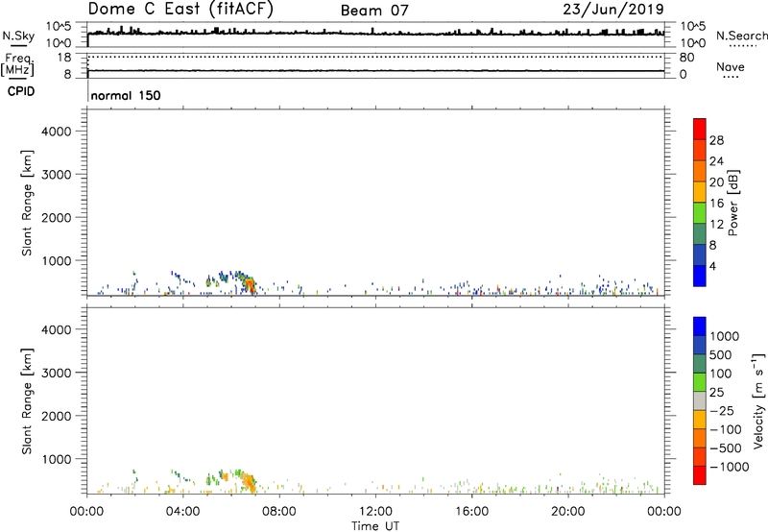
Task: Click the '12:00' time tick label
Action: pyautogui.click(x=375, y=512)
